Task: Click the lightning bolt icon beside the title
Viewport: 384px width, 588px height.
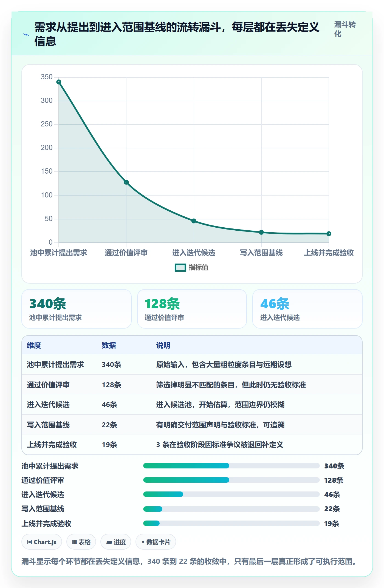Action: pyautogui.click(x=26, y=35)
